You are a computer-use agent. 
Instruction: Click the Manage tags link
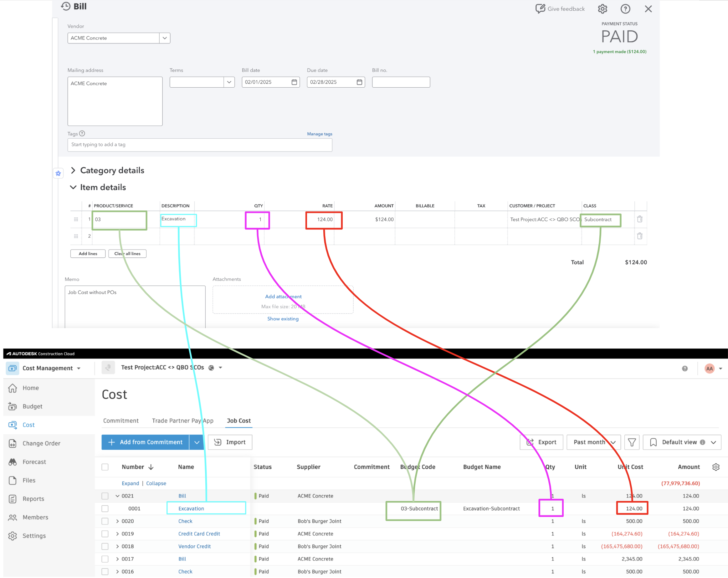tap(320, 134)
